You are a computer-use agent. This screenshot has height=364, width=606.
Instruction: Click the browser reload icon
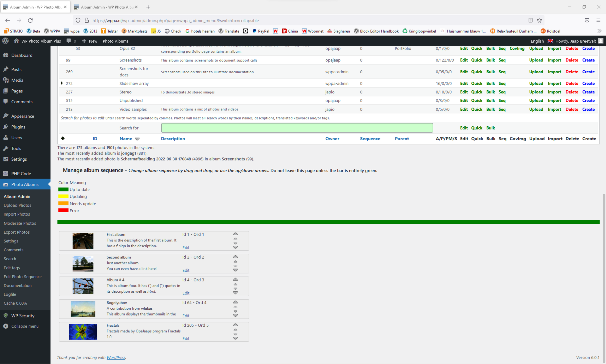[x=30, y=20]
